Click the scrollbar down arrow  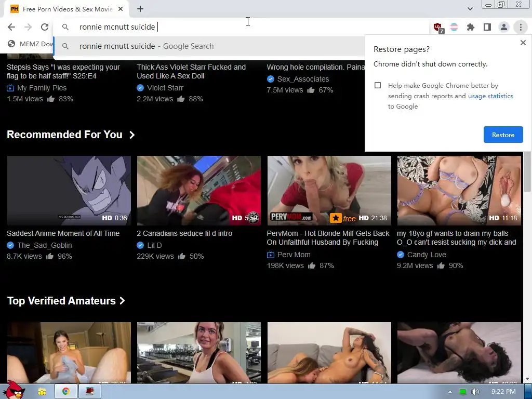[528, 379]
